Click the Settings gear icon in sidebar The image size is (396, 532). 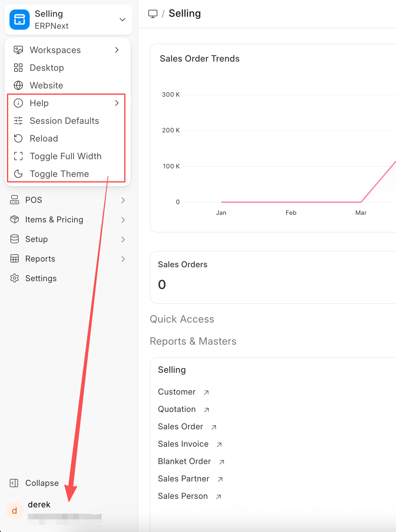15,278
